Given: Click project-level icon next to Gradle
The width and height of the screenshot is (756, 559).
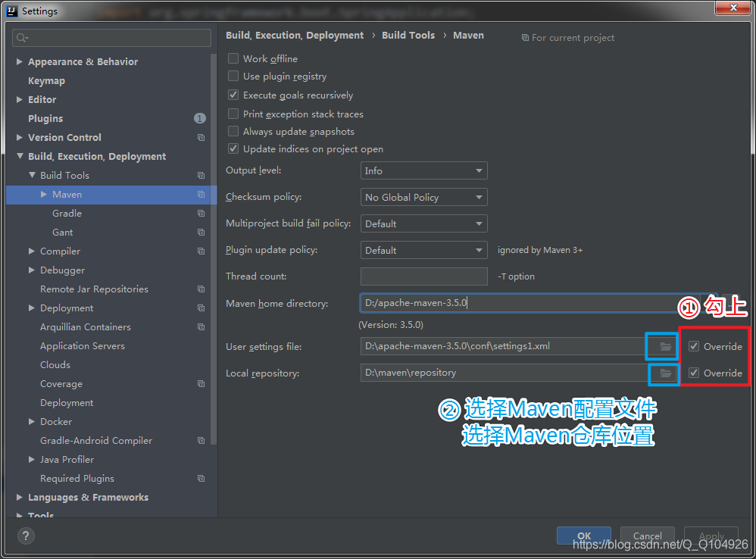Looking at the screenshot, I should (201, 213).
